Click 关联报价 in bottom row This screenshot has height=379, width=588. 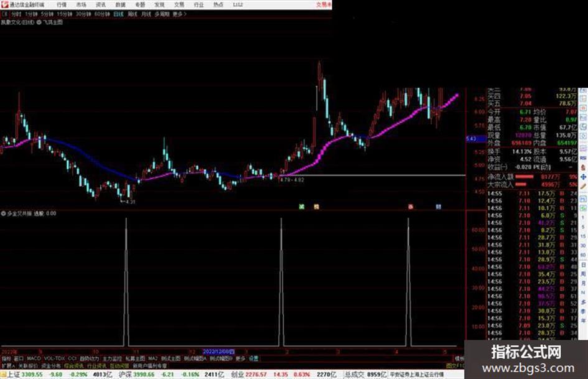(x=29, y=366)
